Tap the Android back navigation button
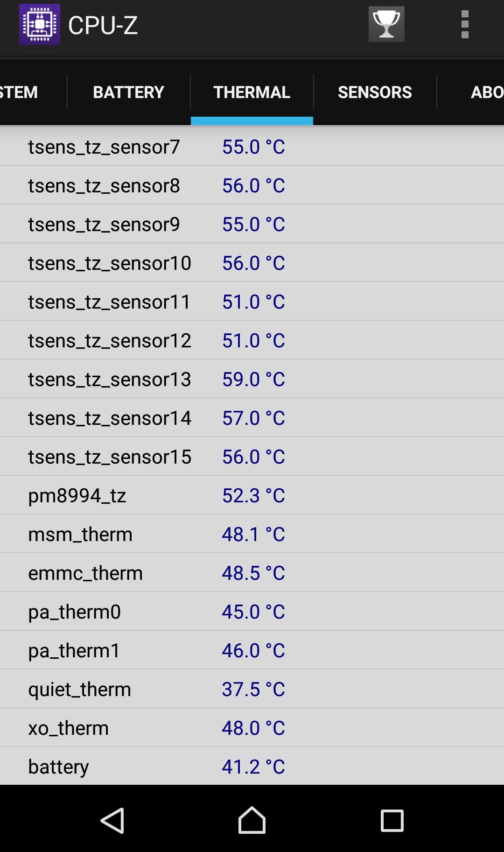This screenshot has height=852, width=504. pos(112,820)
